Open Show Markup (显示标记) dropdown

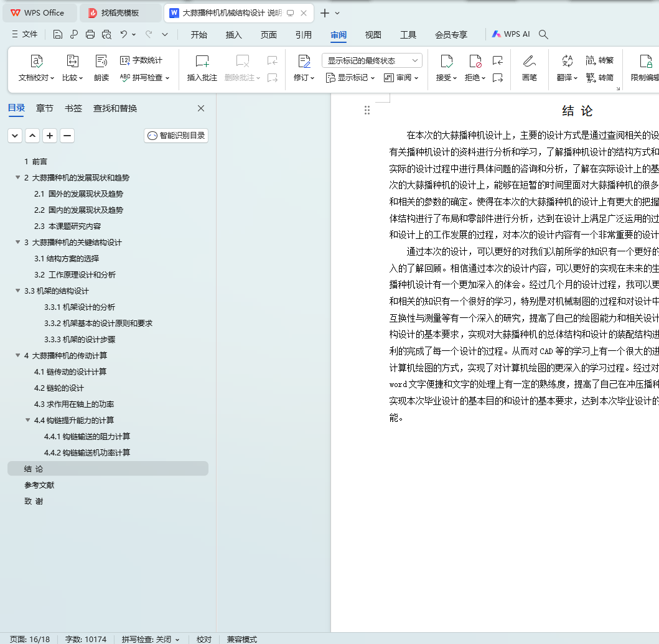(x=350, y=78)
